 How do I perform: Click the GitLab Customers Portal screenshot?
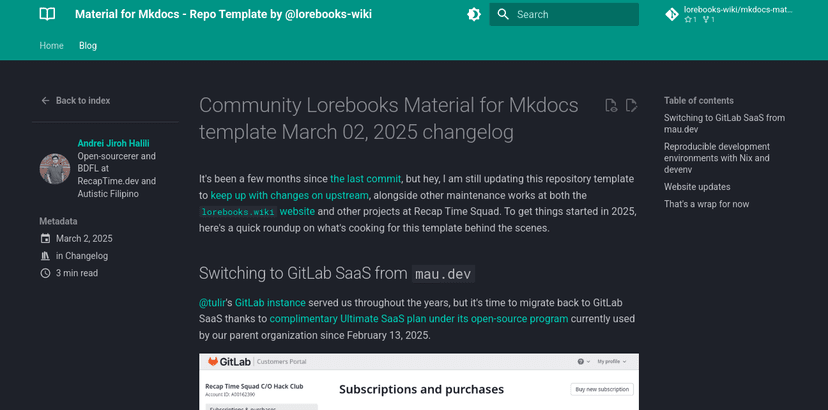coord(418,382)
